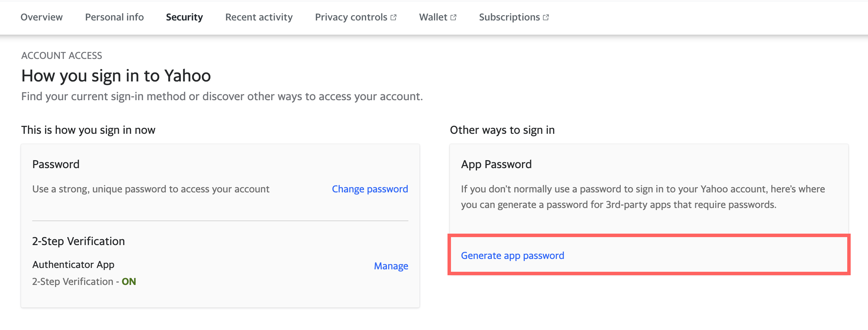Open the Privacy controls tab label
This screenshot has height=330, width=868.
click(x=351, y=17)
